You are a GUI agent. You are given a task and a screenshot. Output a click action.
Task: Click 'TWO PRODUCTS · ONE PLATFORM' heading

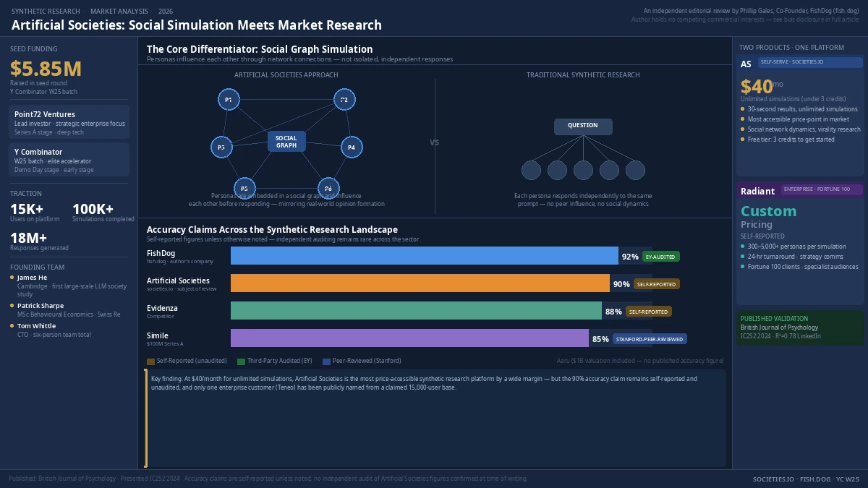791,48
